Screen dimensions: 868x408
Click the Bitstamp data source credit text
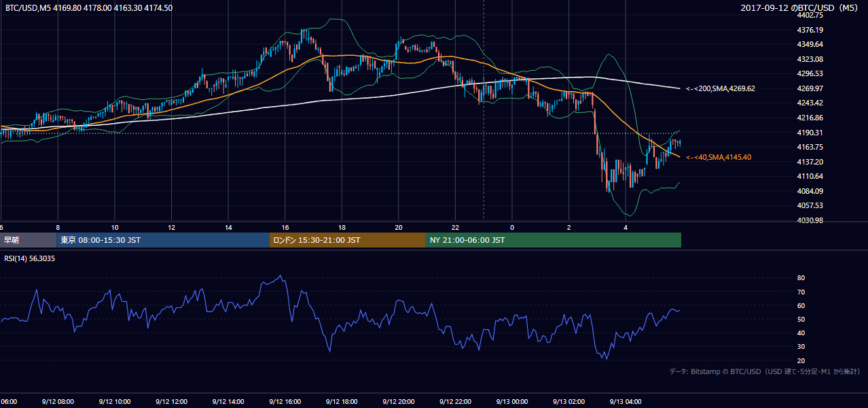coord(765,371)
